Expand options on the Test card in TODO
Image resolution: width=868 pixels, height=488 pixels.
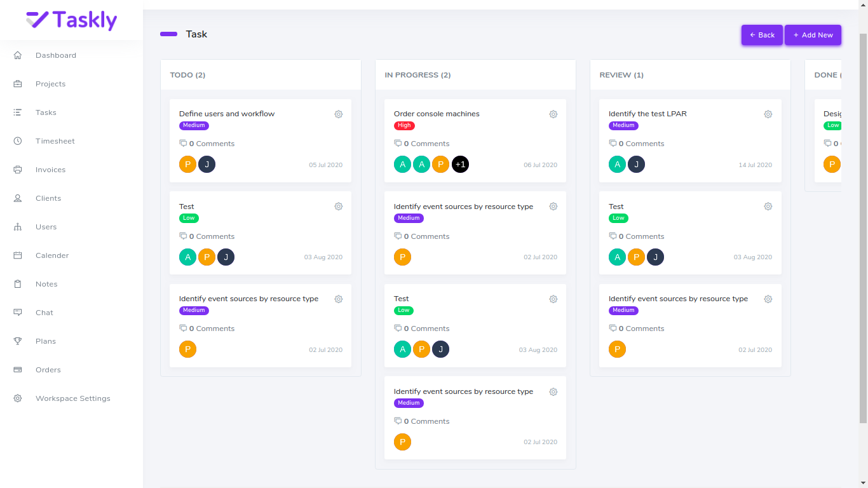point(339,206)
